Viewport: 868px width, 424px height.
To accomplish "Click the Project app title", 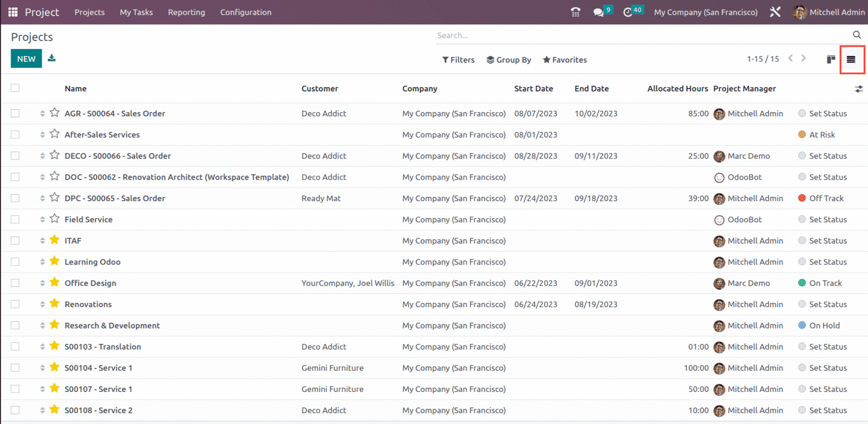I will 42,12.
